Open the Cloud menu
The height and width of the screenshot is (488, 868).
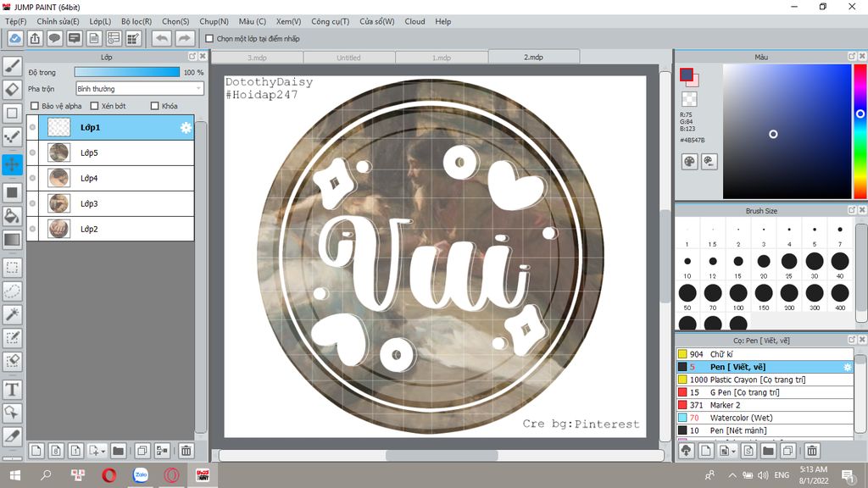pyautogui.click(x=415, y=21)
